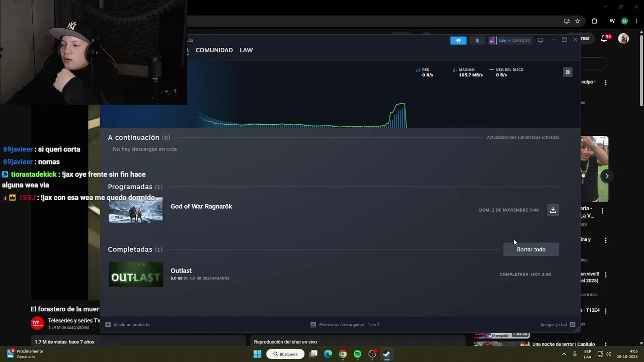Open Task View on taskbar
The width and height of the screenshot is (644, 362).
click(x=313, y=354)
